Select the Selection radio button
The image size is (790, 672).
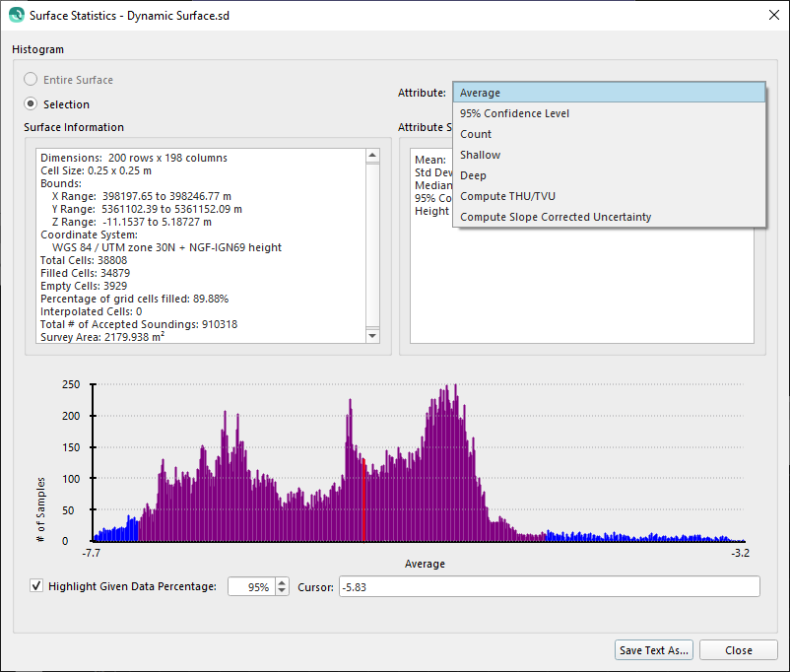coord(33,104)
